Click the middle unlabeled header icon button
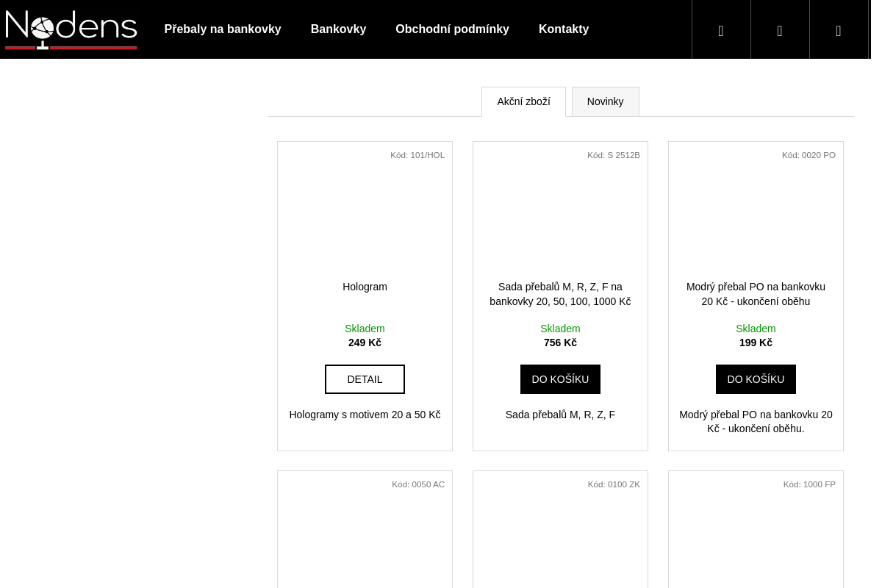Viewport: 882px width, 588px height. click(x=780, y=29)
